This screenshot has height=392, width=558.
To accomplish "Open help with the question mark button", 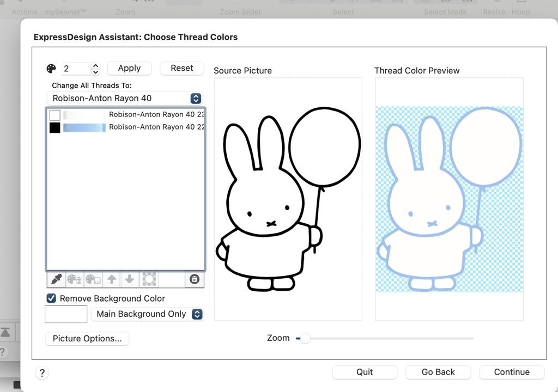I will [42, 373].
